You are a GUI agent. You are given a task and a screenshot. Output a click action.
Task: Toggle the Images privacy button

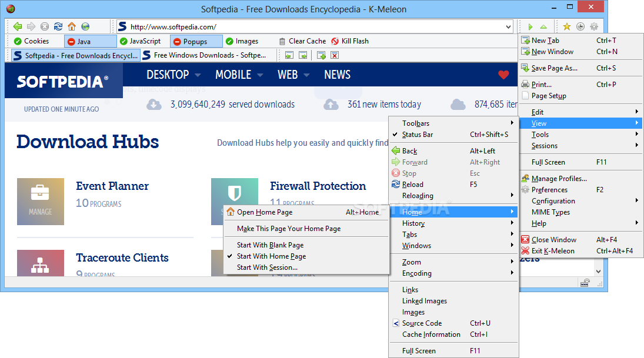click(x=242, y=41)
